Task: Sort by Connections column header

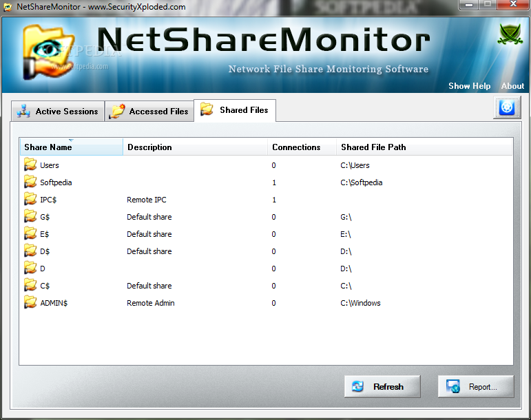Action: [x=302, y=147]
